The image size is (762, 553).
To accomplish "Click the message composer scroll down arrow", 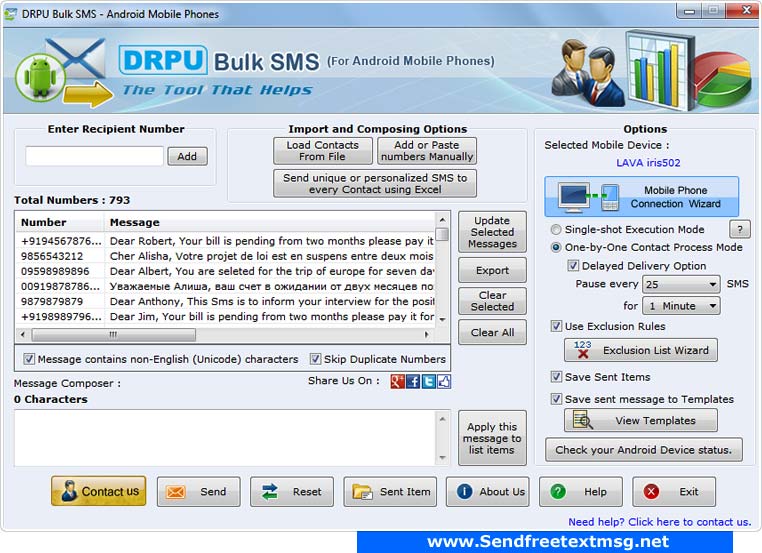I will [442, 457].
